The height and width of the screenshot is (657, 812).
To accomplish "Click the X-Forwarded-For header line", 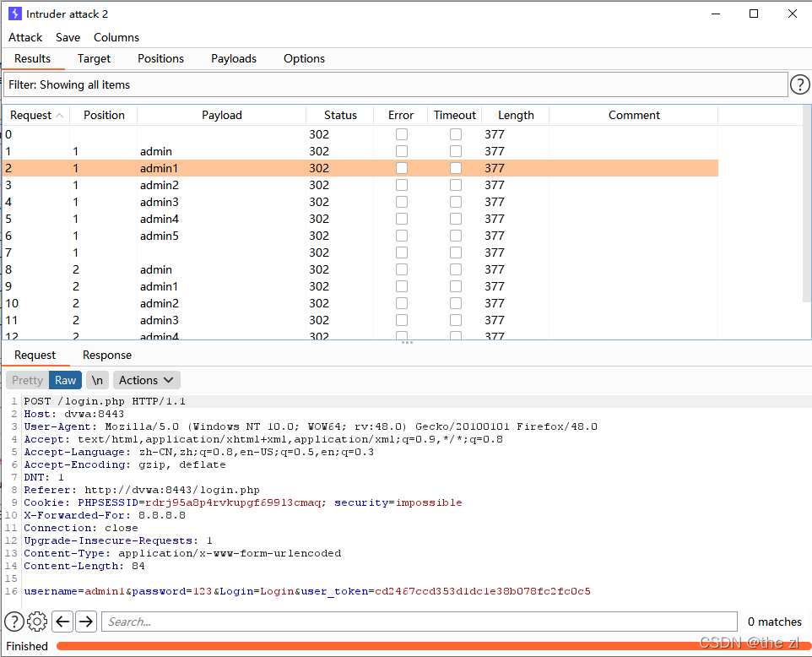I will [105, 515].
